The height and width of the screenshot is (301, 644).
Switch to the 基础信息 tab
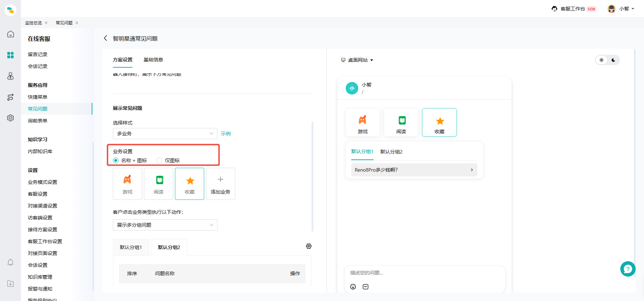[153, 60]
